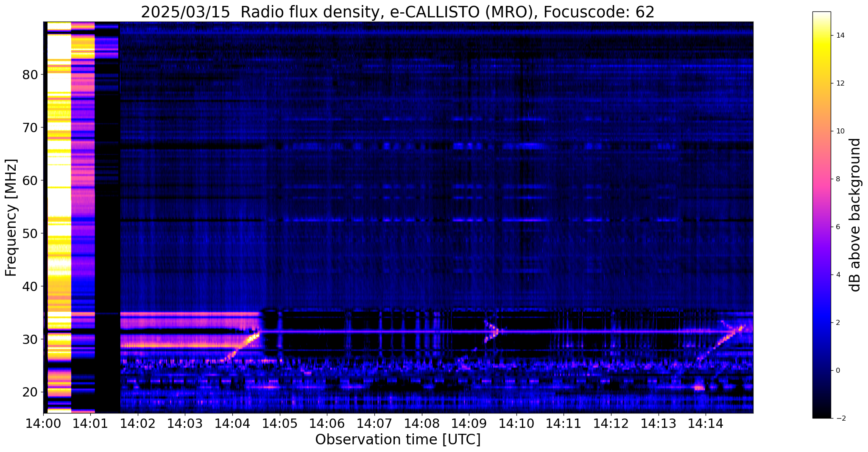Click the colorbar tick label 14

[x=840, y=36]
